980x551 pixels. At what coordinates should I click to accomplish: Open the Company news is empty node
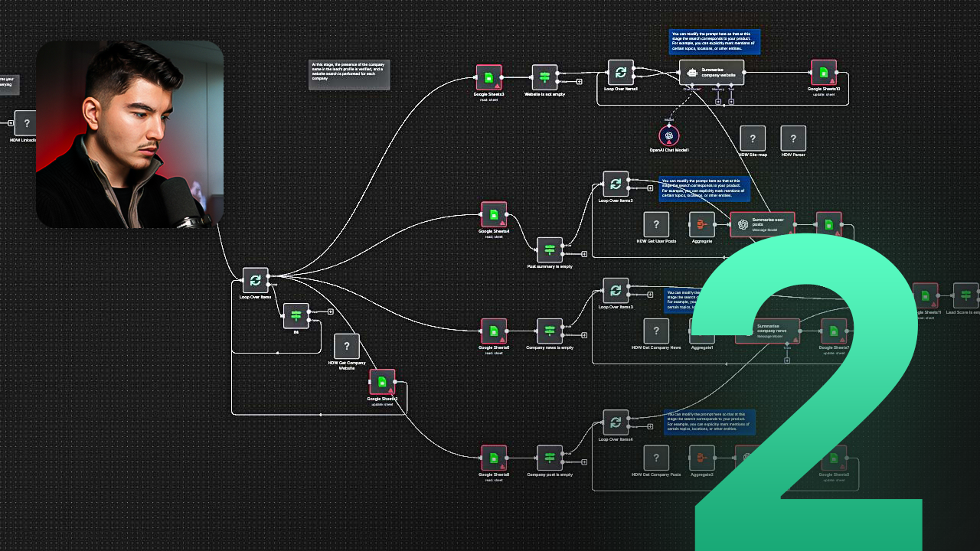[550, 331]
